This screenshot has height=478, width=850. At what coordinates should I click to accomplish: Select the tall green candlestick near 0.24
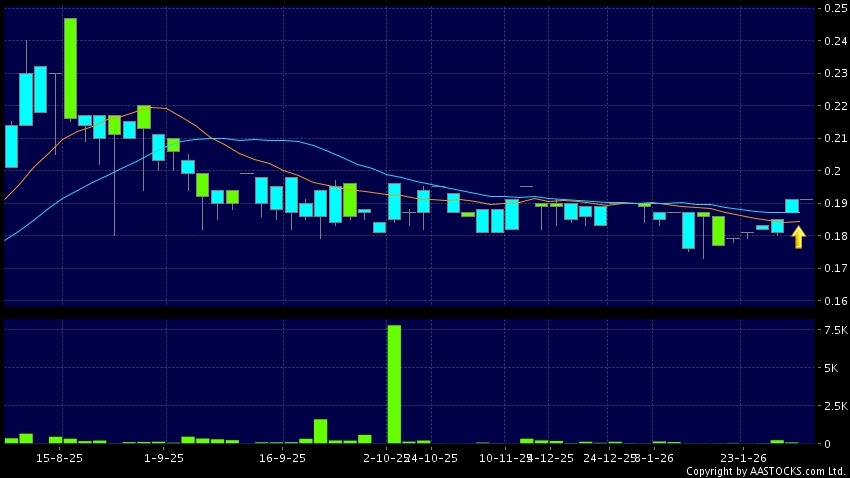[x=70, y=68]
